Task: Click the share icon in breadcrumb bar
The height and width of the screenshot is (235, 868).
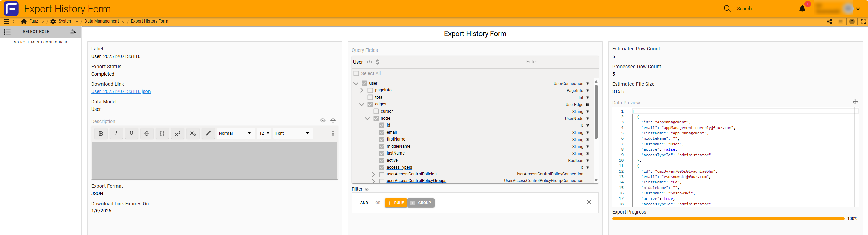Action: [x=830, y=21]
